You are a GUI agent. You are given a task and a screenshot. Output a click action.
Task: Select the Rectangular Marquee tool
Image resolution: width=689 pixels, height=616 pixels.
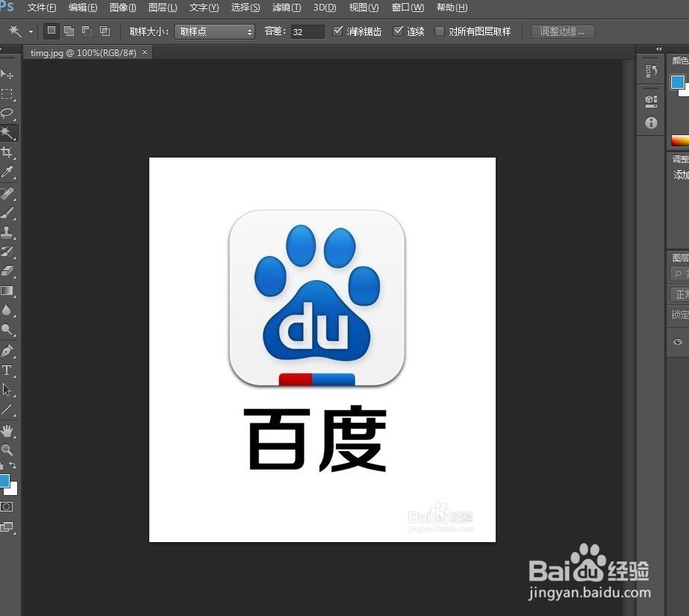click(7, 93)
